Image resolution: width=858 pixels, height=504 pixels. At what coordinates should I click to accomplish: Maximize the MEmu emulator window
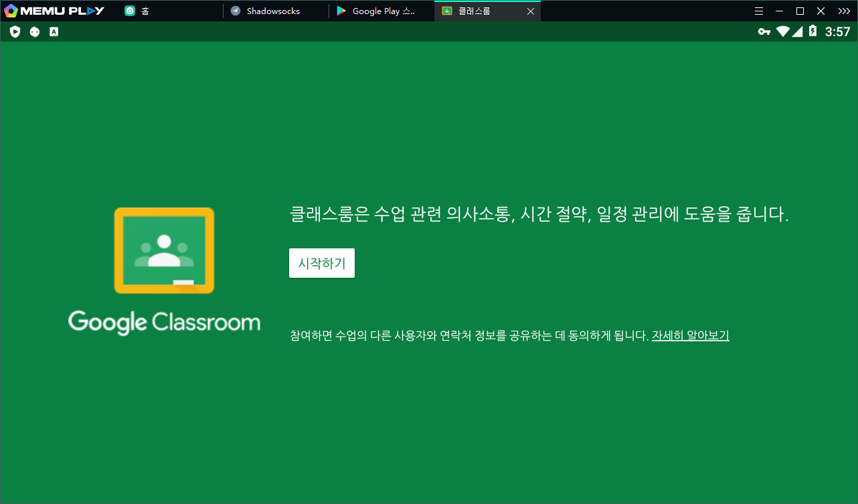click(x=800, y=11)
